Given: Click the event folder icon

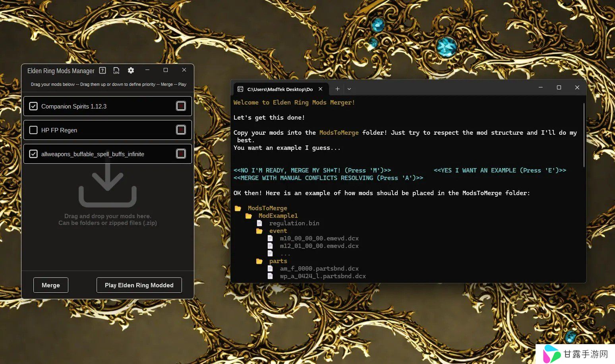Looking at the screenshot, I should pyautogui.click(x=259, y=231).
